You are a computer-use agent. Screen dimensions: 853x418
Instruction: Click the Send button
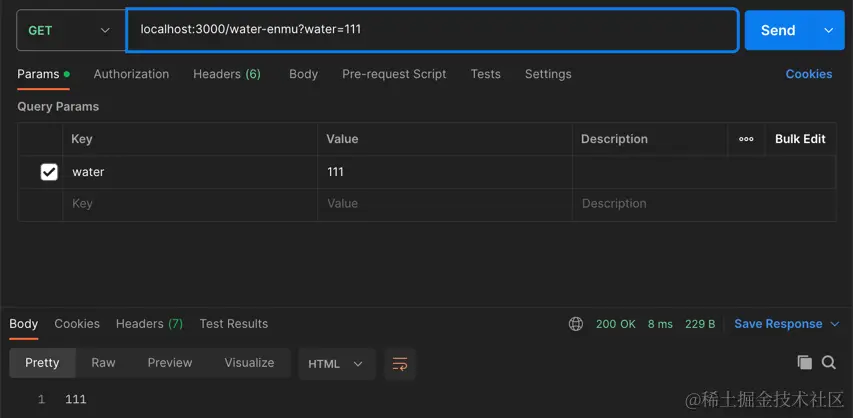pyautogui.click(x=778, y=30)
